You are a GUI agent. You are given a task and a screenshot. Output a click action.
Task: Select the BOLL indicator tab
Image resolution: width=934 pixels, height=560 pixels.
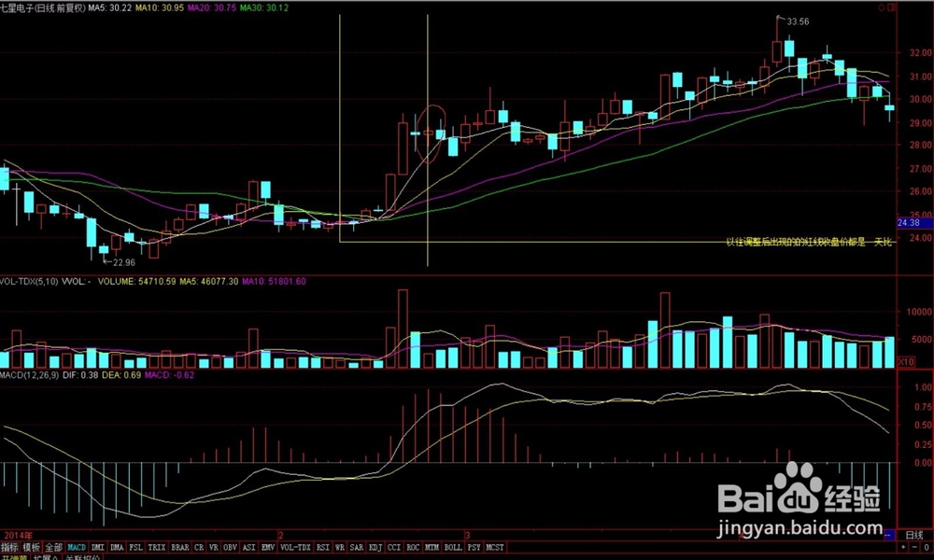pyautogui.click(x=453, y=548)
